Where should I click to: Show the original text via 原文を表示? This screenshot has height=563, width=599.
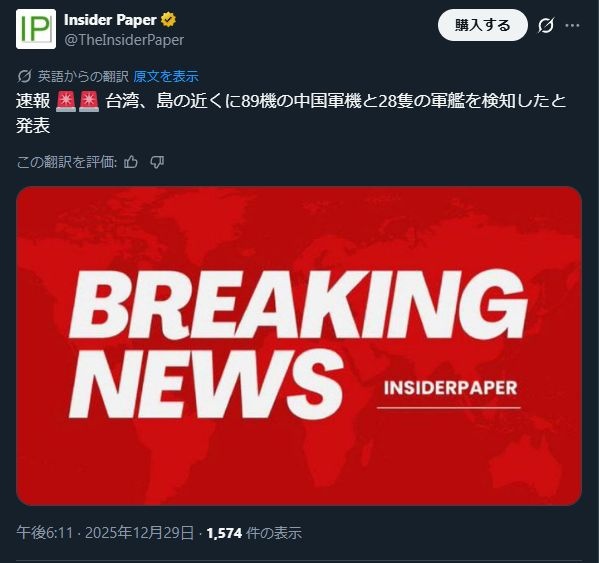(x=166, y=76)
